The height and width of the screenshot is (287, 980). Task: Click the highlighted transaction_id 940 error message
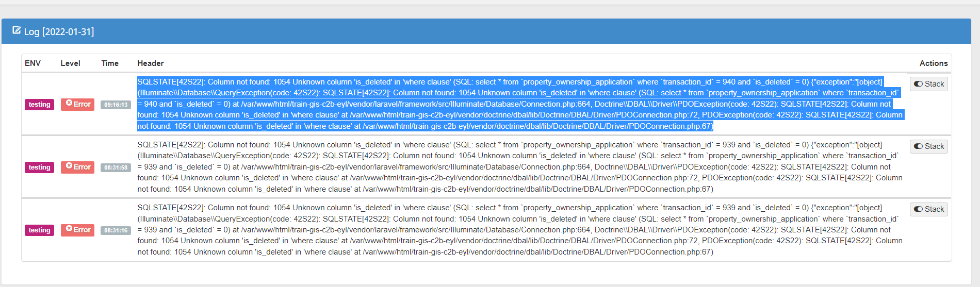(520, 104)
